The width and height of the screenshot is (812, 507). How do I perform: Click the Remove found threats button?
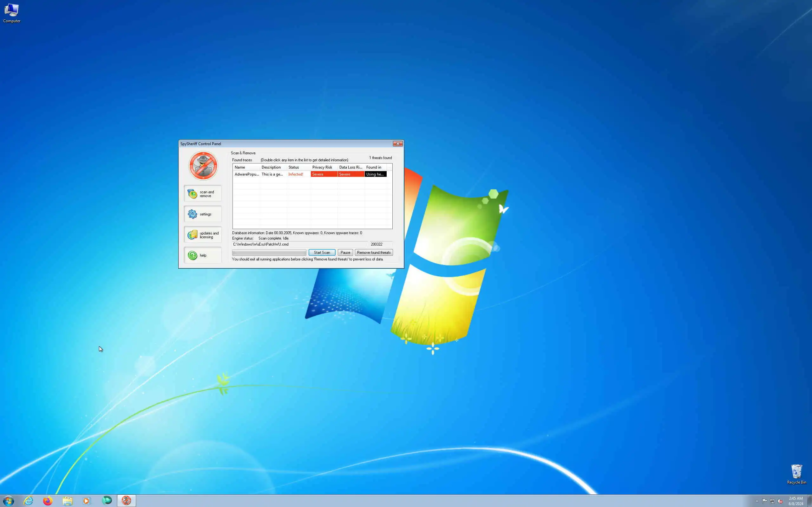pos(373,253)
